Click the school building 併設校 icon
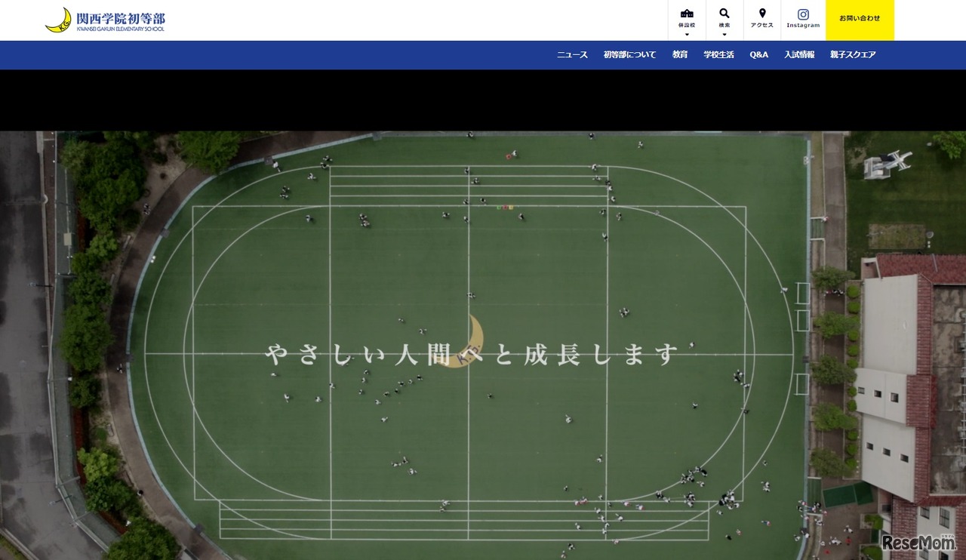 (685, 14)
